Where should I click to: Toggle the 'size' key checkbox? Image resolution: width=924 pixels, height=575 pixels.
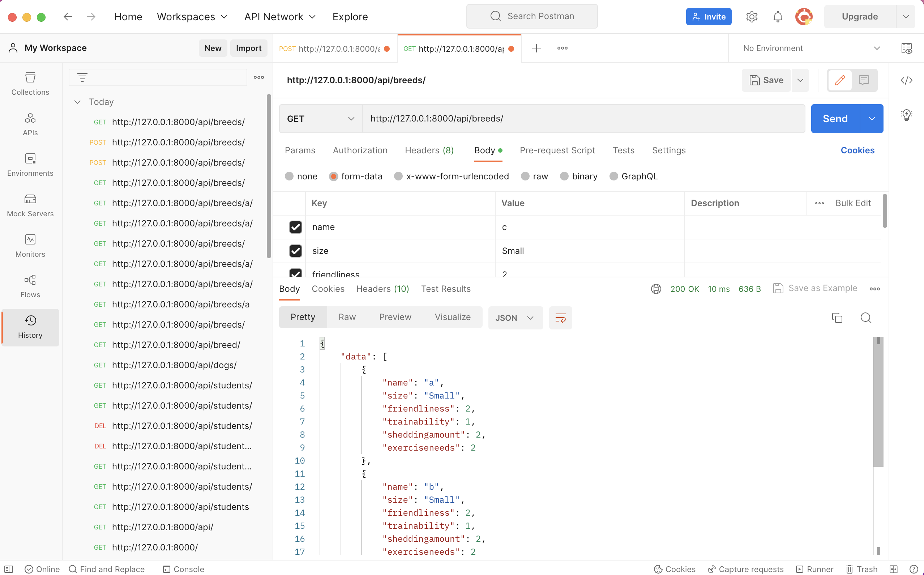pyautogui.click(x=296, y=250)
